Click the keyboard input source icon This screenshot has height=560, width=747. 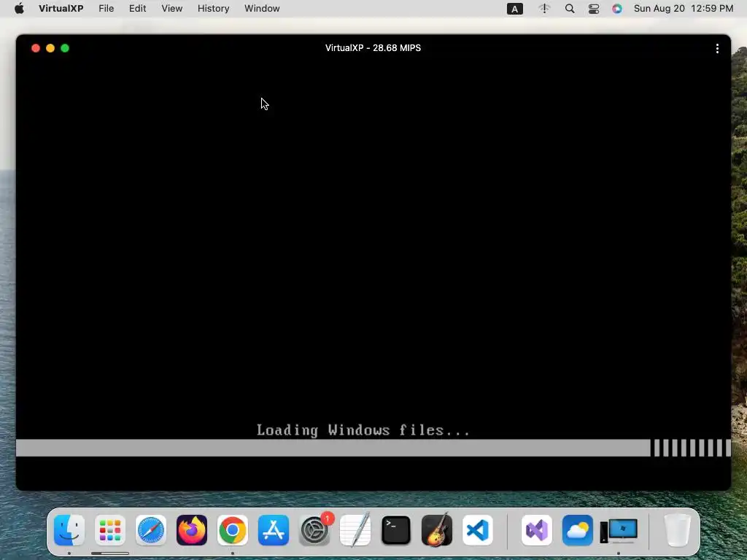(x=514, y=9)
